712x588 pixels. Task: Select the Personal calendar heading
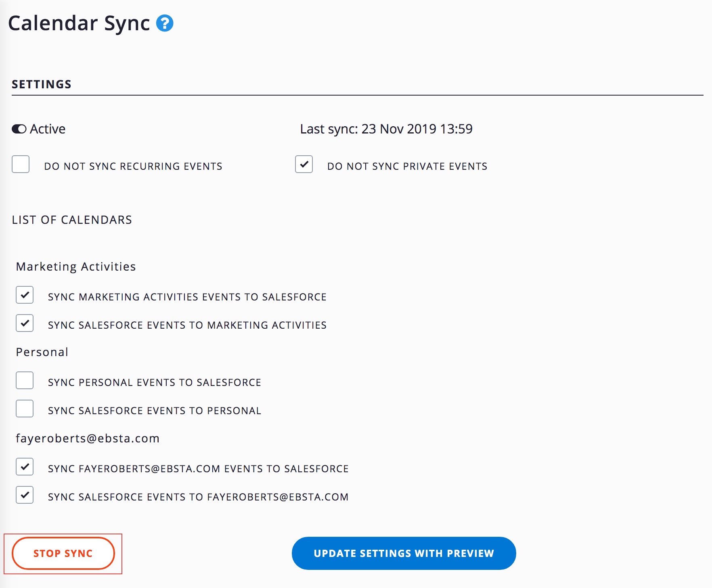[x=42, y=352]
